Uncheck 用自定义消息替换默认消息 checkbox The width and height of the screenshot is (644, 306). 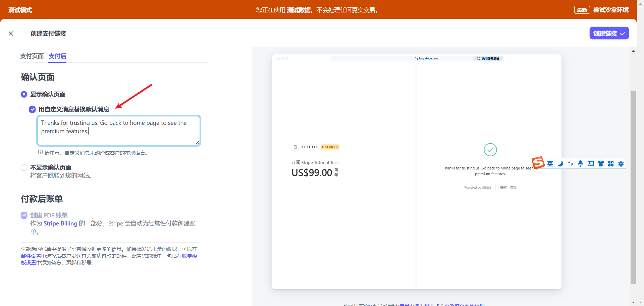[x=33, y=109]
